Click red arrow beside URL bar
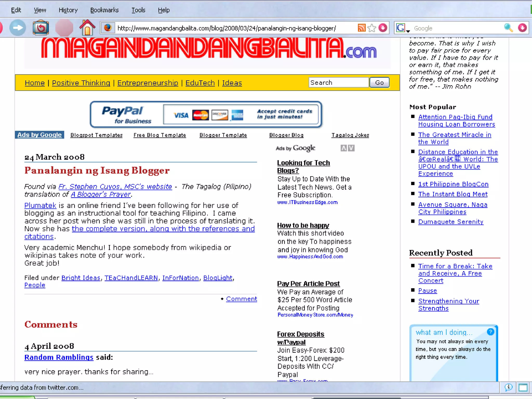 tap(383, 28)
